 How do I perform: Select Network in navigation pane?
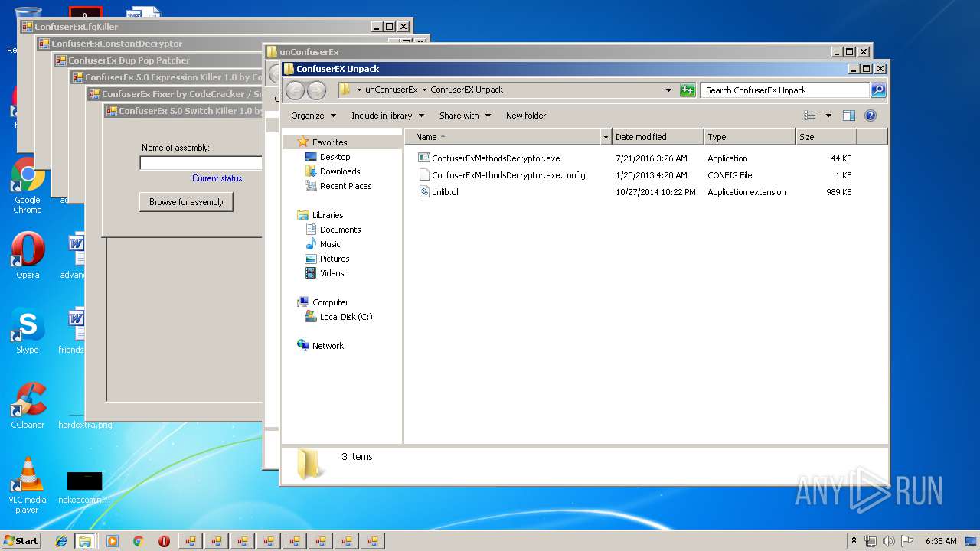(328, 346)
